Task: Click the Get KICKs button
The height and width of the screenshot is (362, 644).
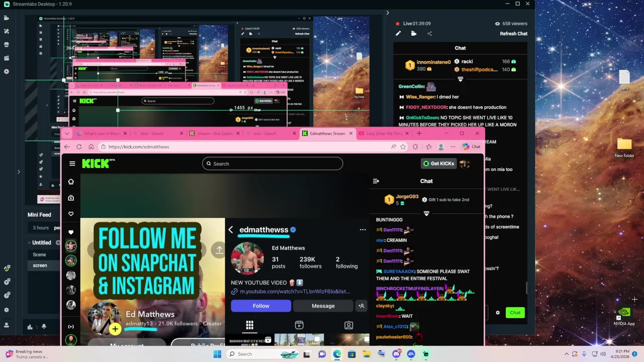Action: [439, 163]
